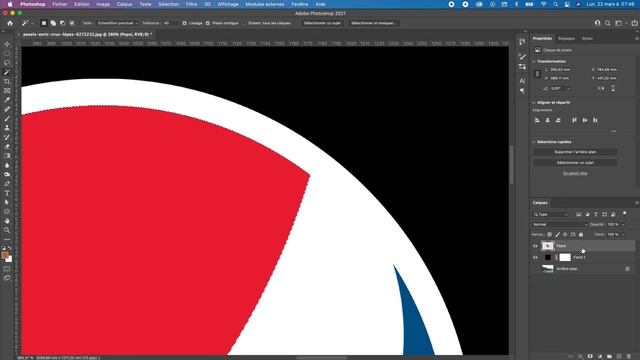This screenshot has width=640, height=360.
Task: Add a layer mask from Calques footer
Action: 590,356
